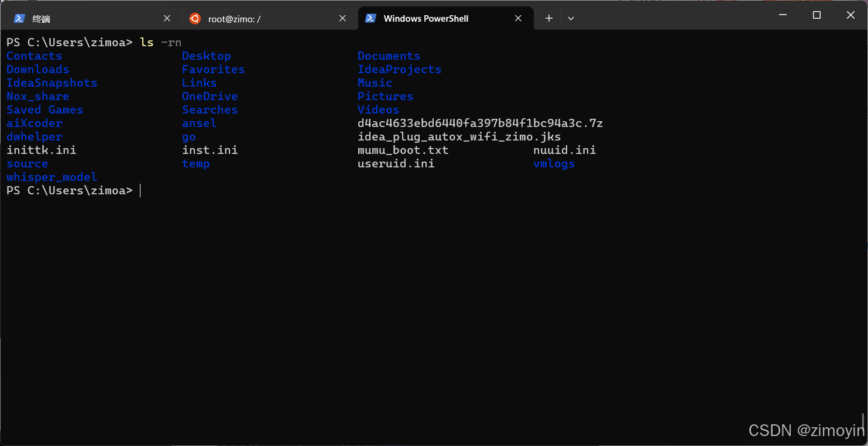
Task: Click the terminal scrollbar thumb
Action: click(x=864, y=422)
